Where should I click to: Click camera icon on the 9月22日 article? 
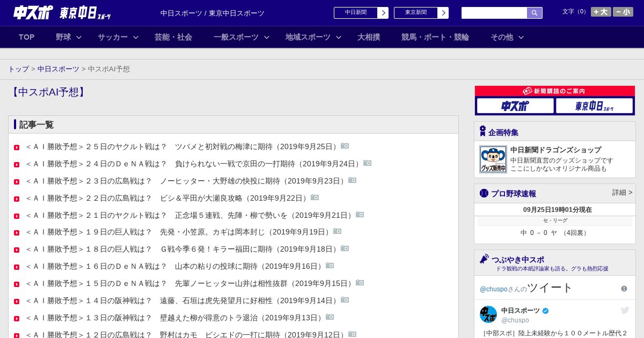315,197
